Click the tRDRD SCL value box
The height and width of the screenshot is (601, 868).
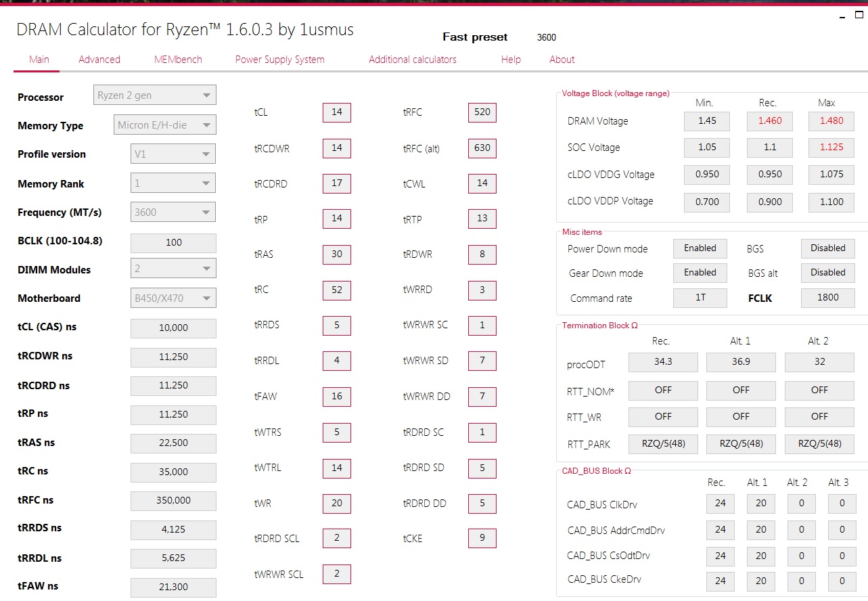tap(337, 538)
